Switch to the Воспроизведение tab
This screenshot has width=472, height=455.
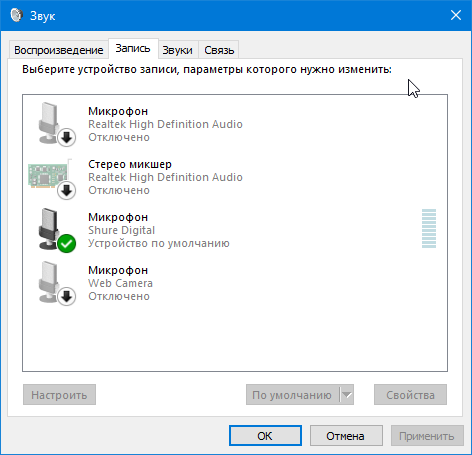tap(59, 50)
